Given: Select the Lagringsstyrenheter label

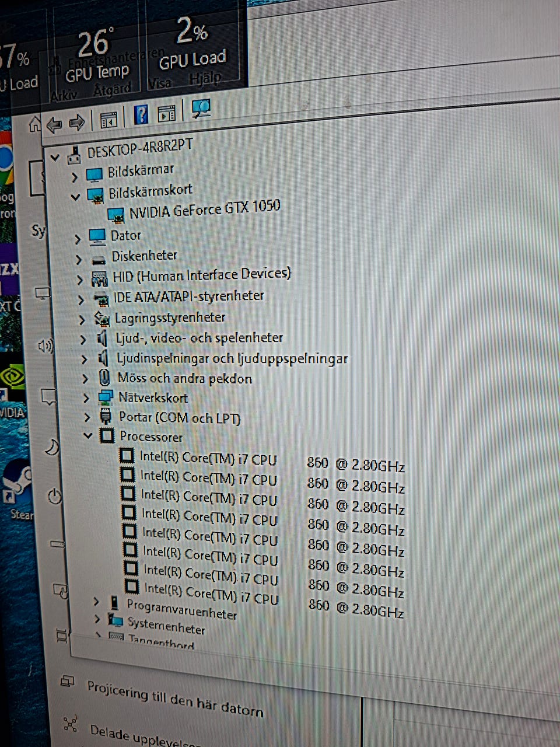Looking at the screenshot, I should click(170, 317).
